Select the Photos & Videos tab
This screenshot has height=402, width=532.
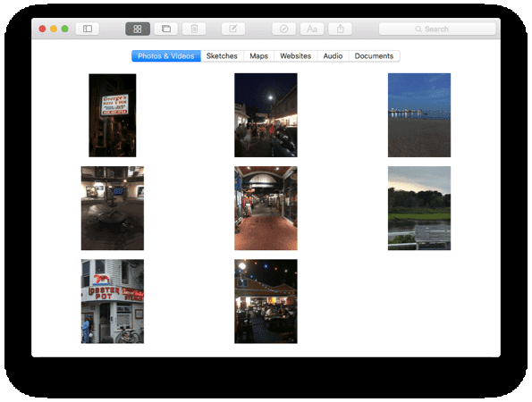pyautogui.click(x=166, y=56)
